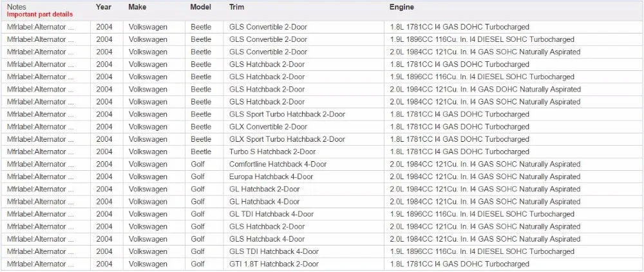Select the GLX Convertible 2-Door trim

click(x=268, y=126)
